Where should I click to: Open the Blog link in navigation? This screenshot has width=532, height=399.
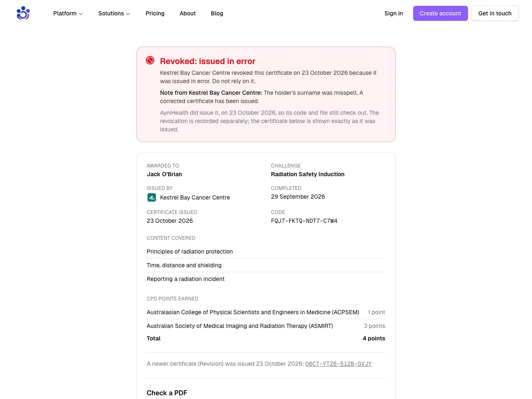217,13
